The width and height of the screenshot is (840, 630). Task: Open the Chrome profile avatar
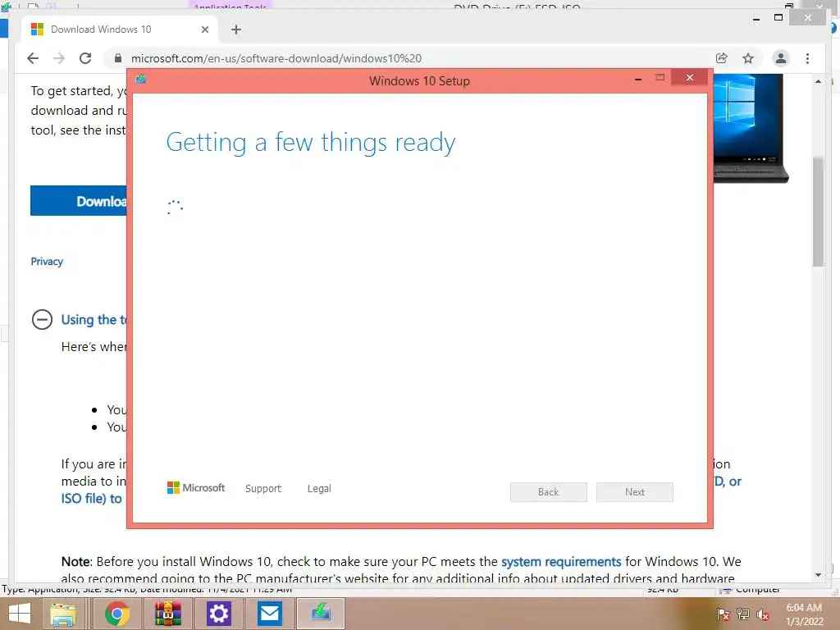[781, 58]
